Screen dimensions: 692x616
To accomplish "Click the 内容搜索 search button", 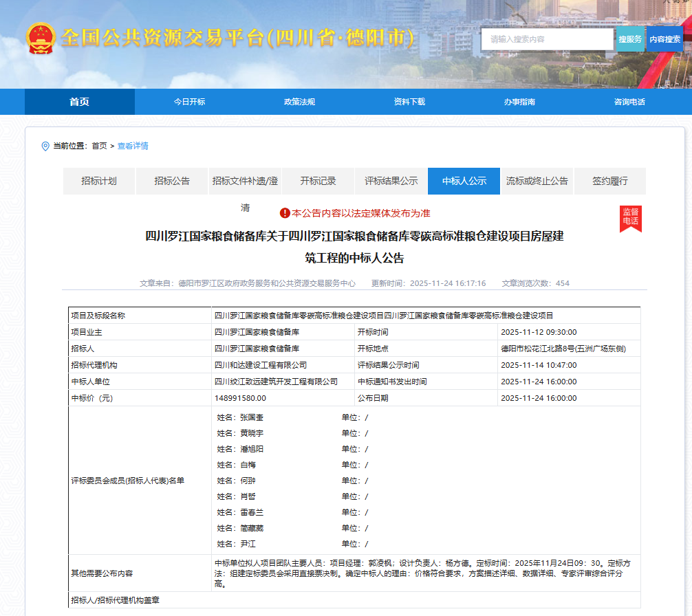I will [666, 39].
